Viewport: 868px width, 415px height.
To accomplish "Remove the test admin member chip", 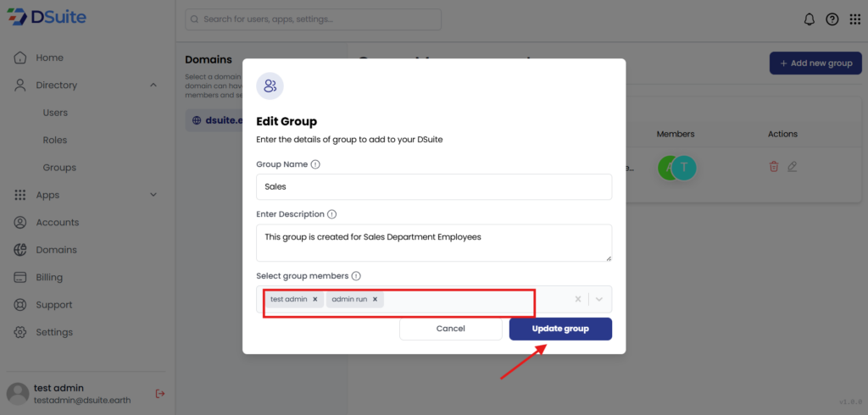I will click(x=315, y=299).
